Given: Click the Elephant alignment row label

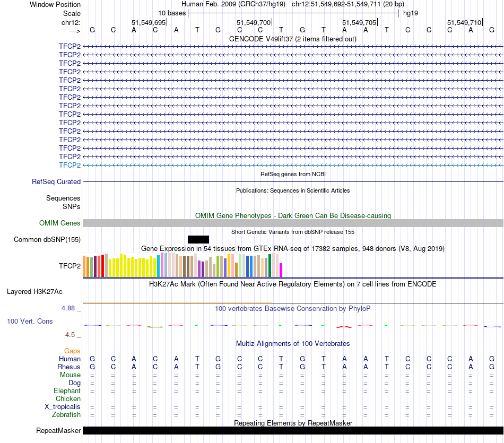Looking at the screenshot, I should [x=67, y=391].
